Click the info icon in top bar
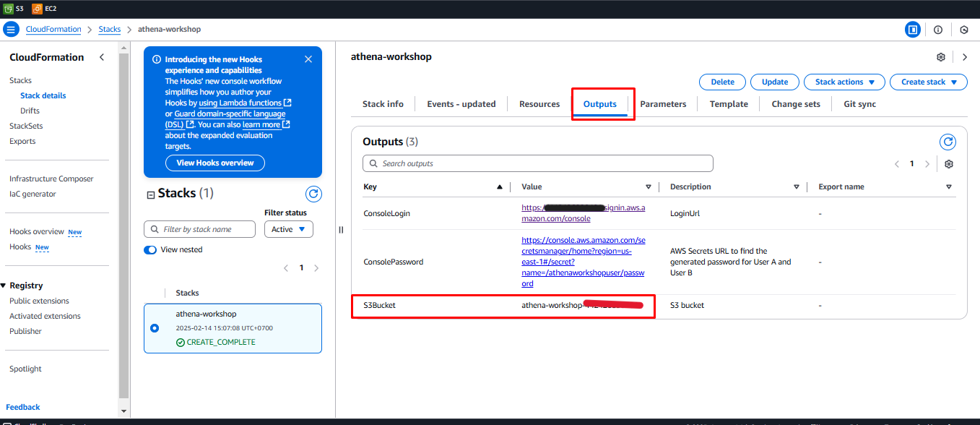The width and height of the screenshot is (980, 425). pos(938,30)
